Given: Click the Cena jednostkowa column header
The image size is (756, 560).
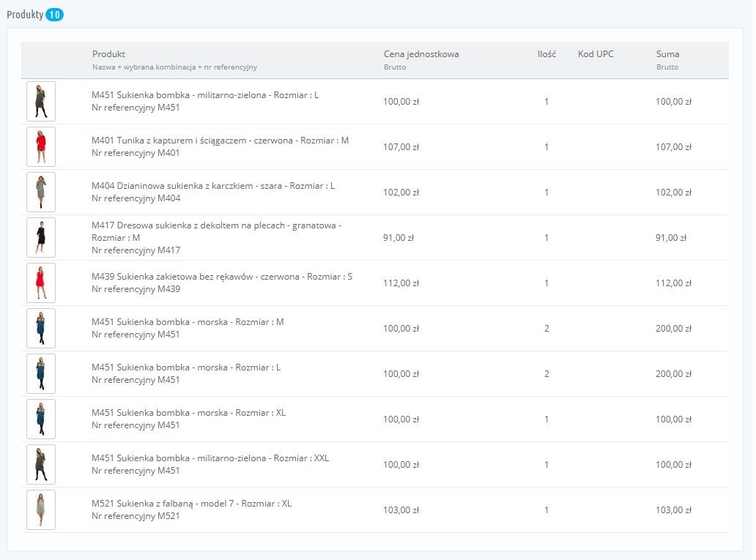Looking at the screenshot, I should pyautogui.click(x=421, y=54).
